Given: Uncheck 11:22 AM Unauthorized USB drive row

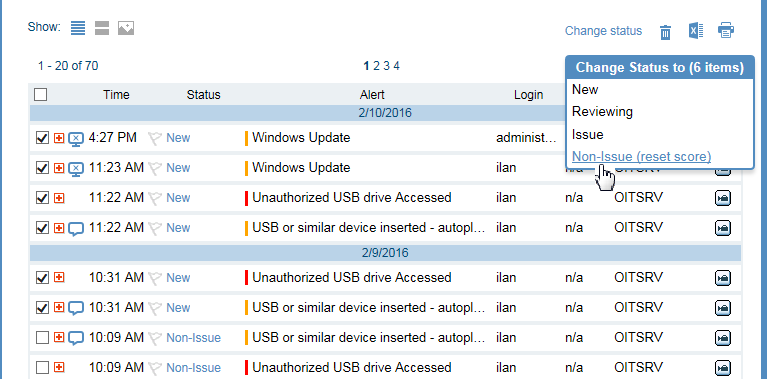Looking at the screenshot, I should tap(43, 198).
